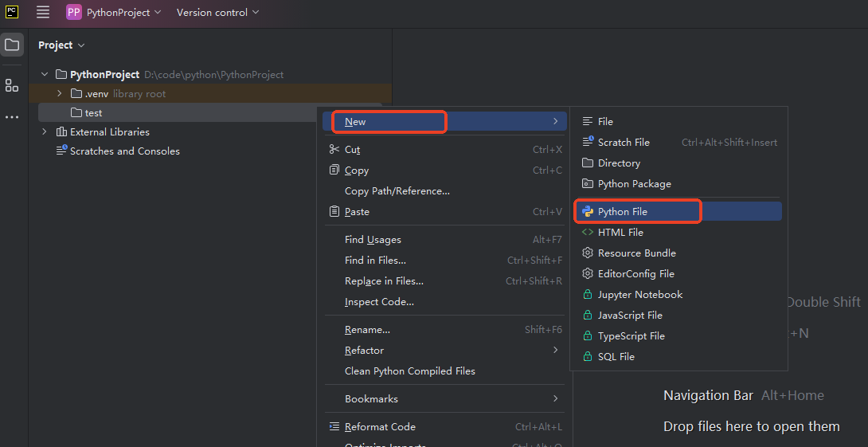Select Scratches and Consoles tree item
The image size is (868, 447).
[124, 151]
